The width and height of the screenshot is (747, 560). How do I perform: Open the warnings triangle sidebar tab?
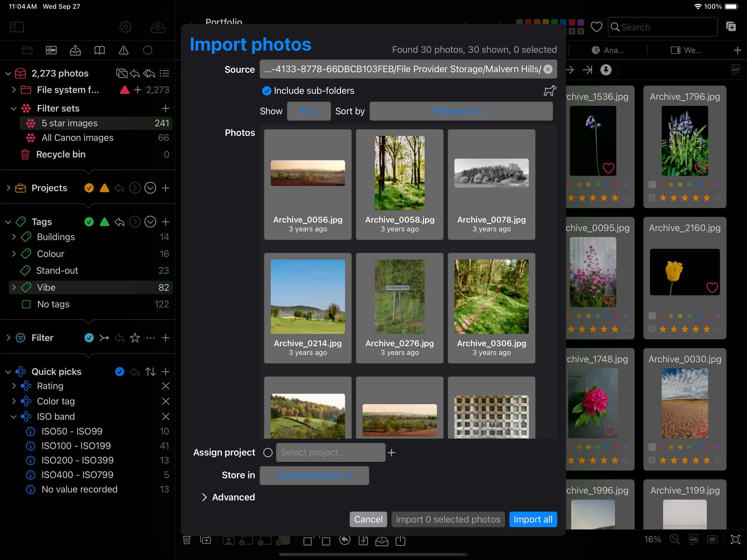[x=124, y=50]
